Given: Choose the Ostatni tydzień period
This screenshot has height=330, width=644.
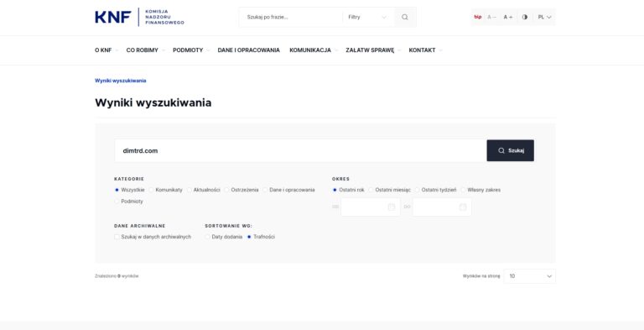Looking at the screenshot, I should point(418,190).
